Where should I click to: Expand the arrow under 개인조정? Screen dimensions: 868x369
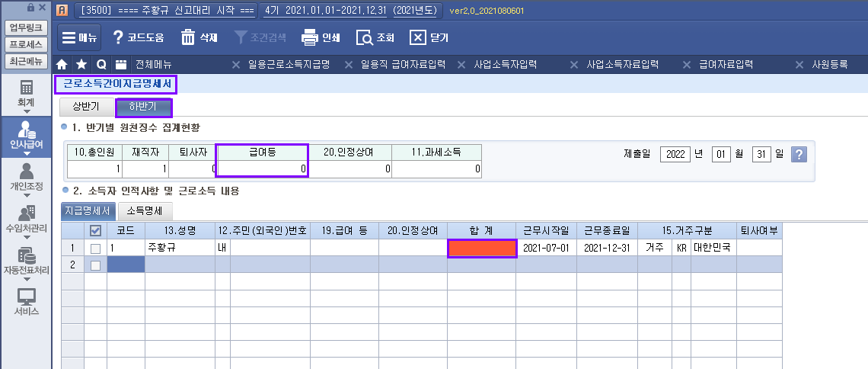(x=26, y=195)
